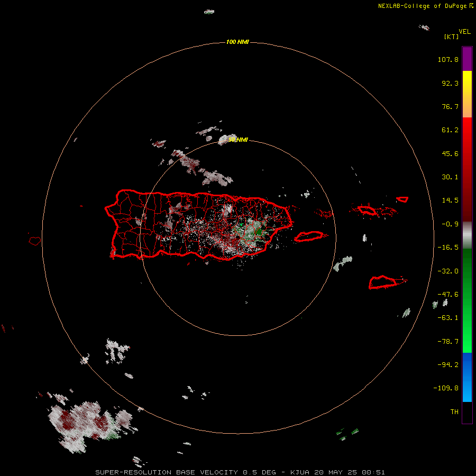Pick the blue segment of velocity color bar

click(x=467, y=377)
